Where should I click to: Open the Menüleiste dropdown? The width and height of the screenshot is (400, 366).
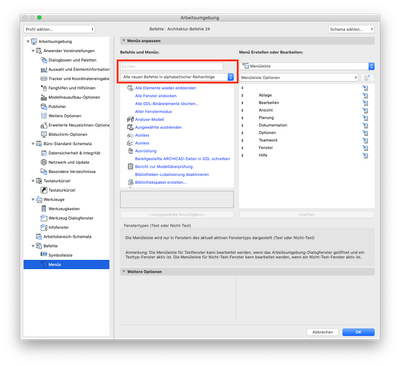point(307,66)
